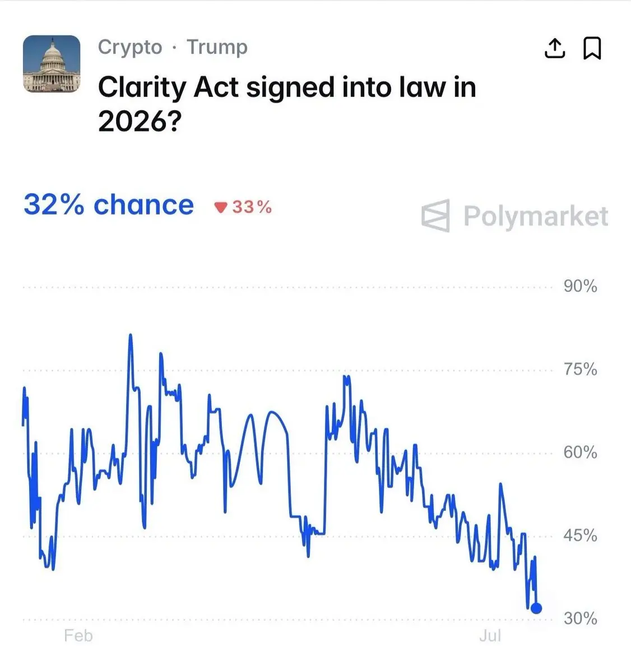Click the red down-triangle change indicator
This screenshot has width=631, height=672.
221,208
